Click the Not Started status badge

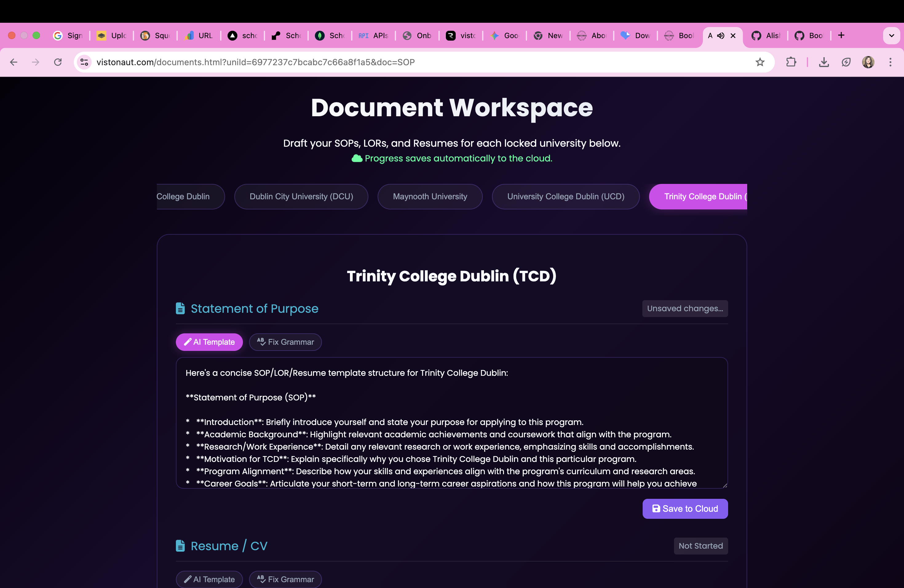tap(700, 546)
